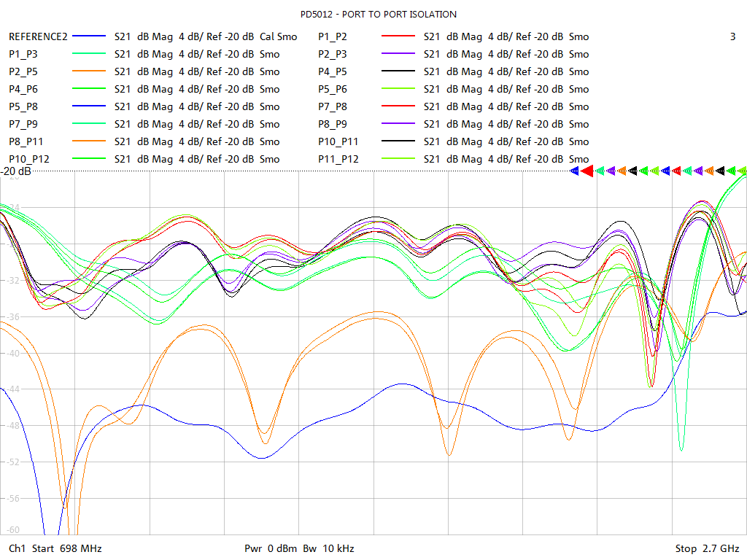Viewport: 747px width, 560px height.
Task: Select the P8_P11 trace name
Action: click(26, 142)
